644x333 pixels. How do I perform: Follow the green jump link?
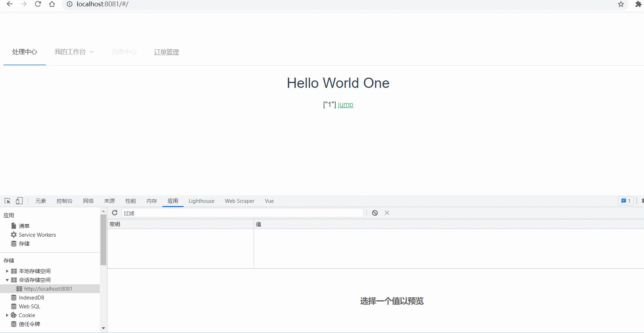pos(346,105)
